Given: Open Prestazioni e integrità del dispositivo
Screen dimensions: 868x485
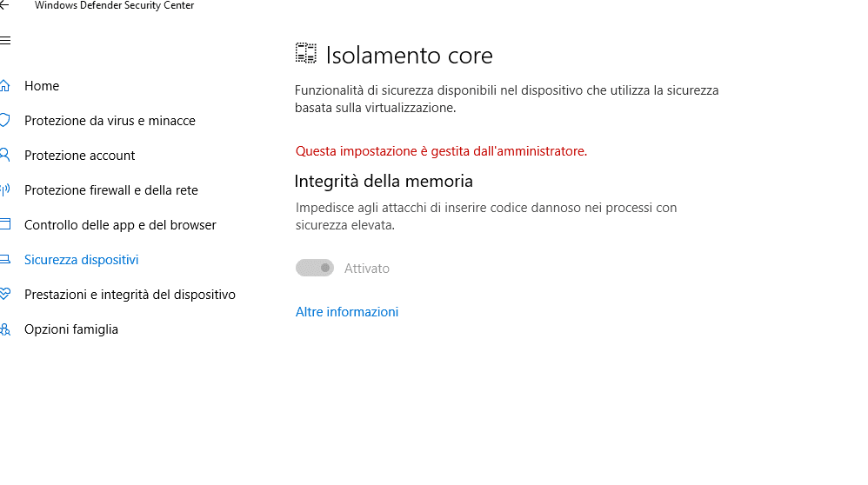Looking at the screenshot, I should 130,295.
